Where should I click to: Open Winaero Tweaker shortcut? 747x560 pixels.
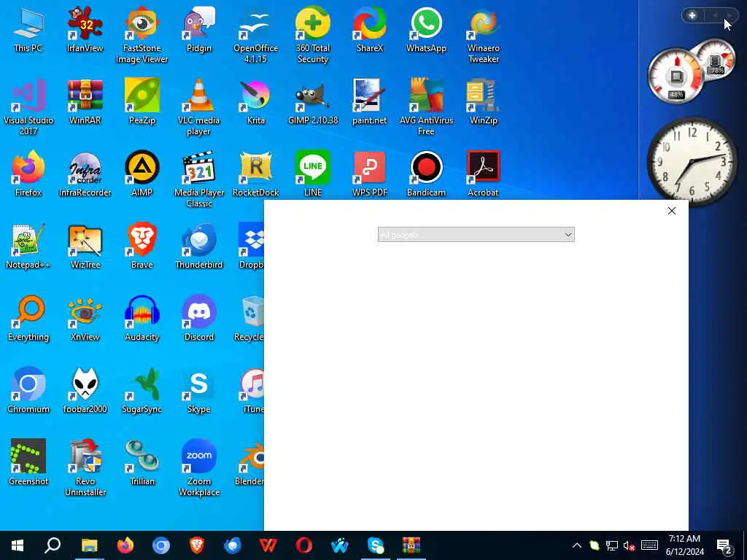[484, 35]
